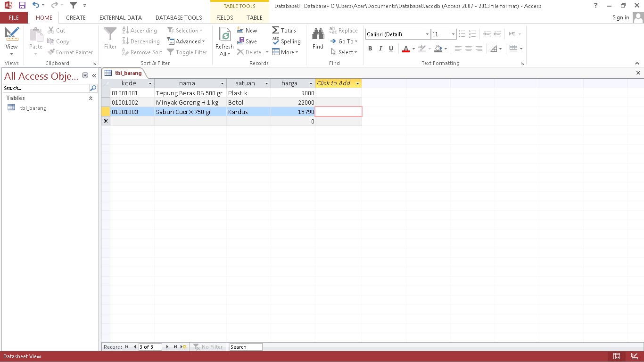644x362 pixels.
Task: Open the FIELDS tab under Table Tools
Action: pos(224,17)
